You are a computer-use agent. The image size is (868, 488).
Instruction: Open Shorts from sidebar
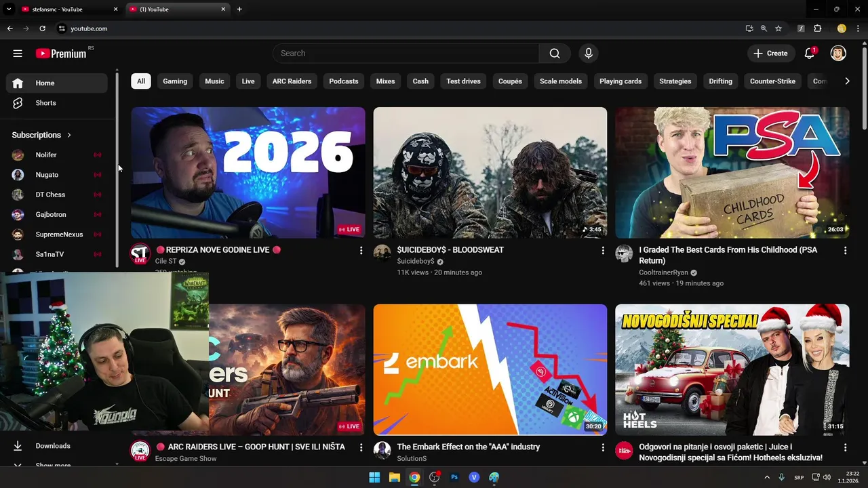coord(57,103)
